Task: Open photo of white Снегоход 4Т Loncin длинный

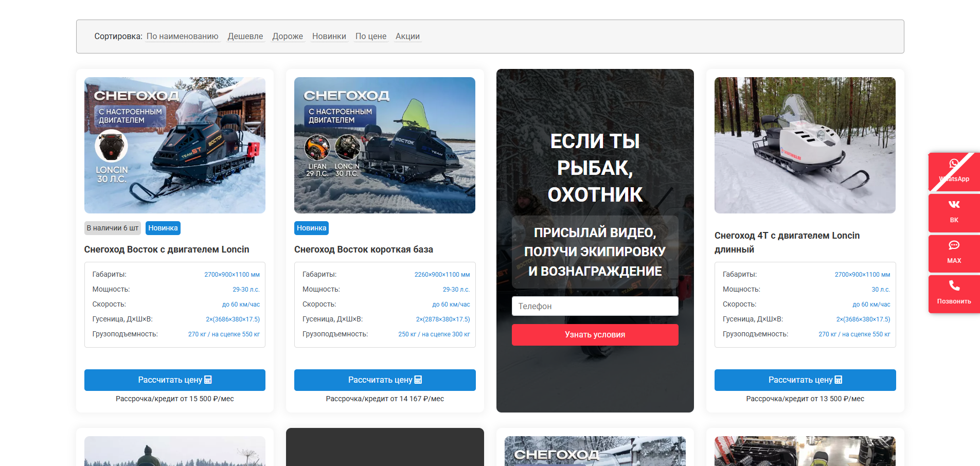Action: click(x=805, y=146)
